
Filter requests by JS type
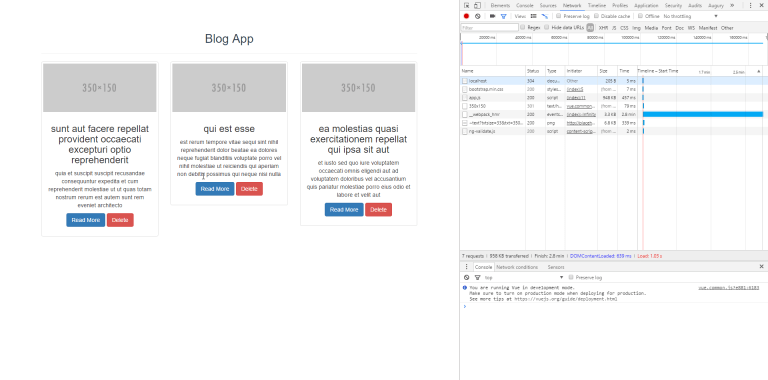coord(614,28)
